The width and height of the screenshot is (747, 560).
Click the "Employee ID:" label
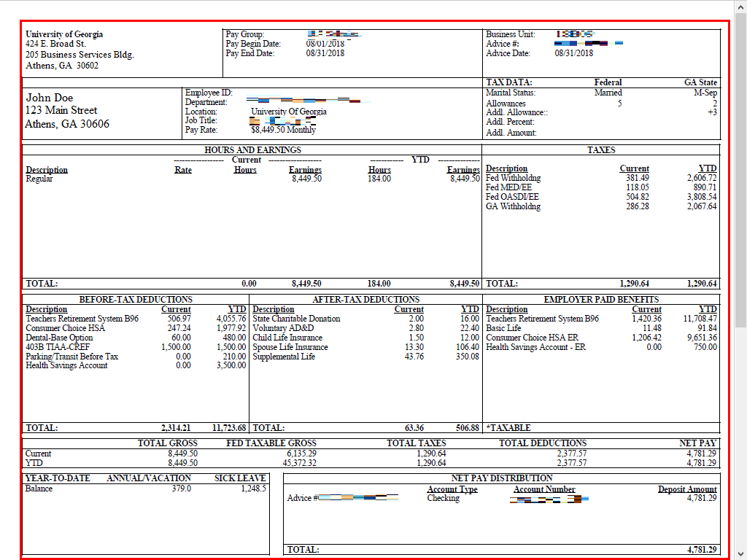[209, 93]
